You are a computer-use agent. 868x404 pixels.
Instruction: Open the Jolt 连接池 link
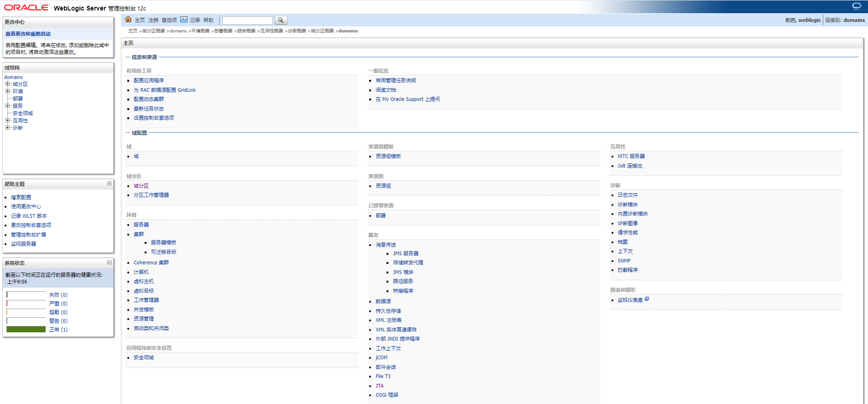(630, 166)
